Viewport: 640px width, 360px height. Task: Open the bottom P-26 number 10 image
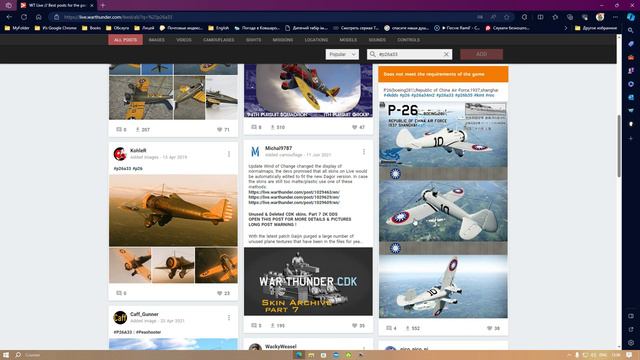(x=443, y=287)
